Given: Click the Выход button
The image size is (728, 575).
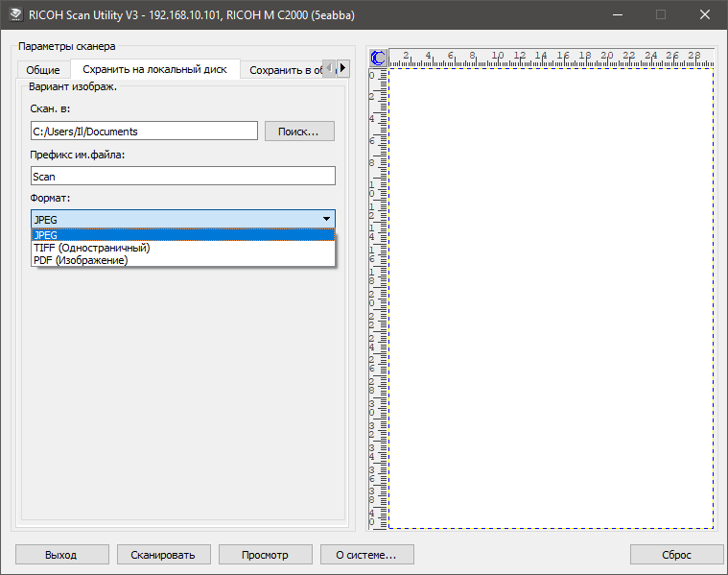Looking at the screenshot, I should coord(62,555).
